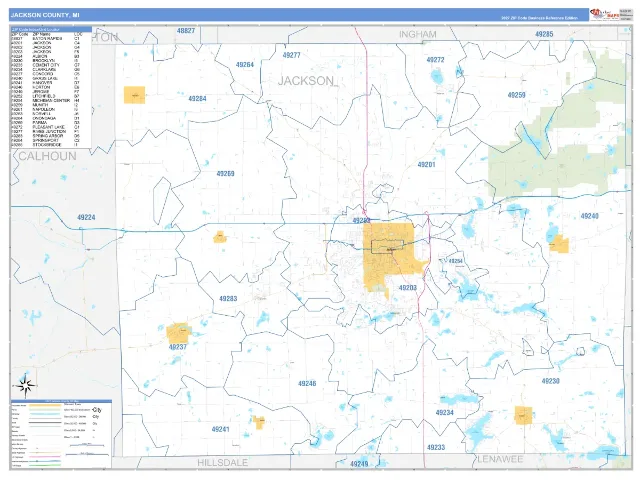The image size is (640, 480).
Task: Select the INGHAM county label
Action: [x=418, y=34]
